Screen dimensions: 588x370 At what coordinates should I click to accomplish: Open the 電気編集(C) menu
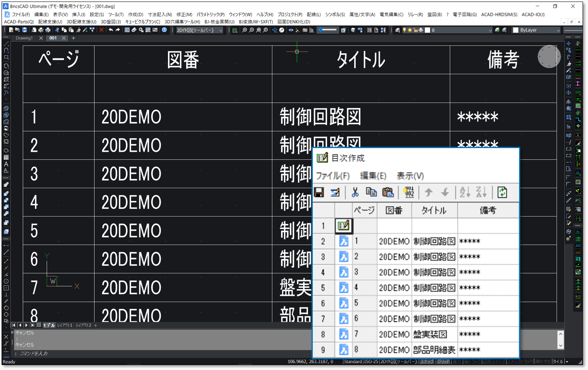click(x=391, y=14)
